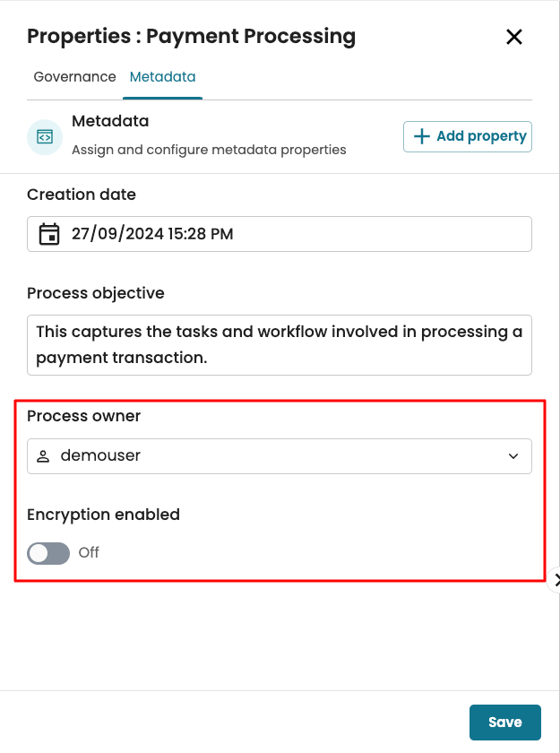Click the Metadata code-window icon
This screenshot has width=560, height=753.
click(45, 137)
